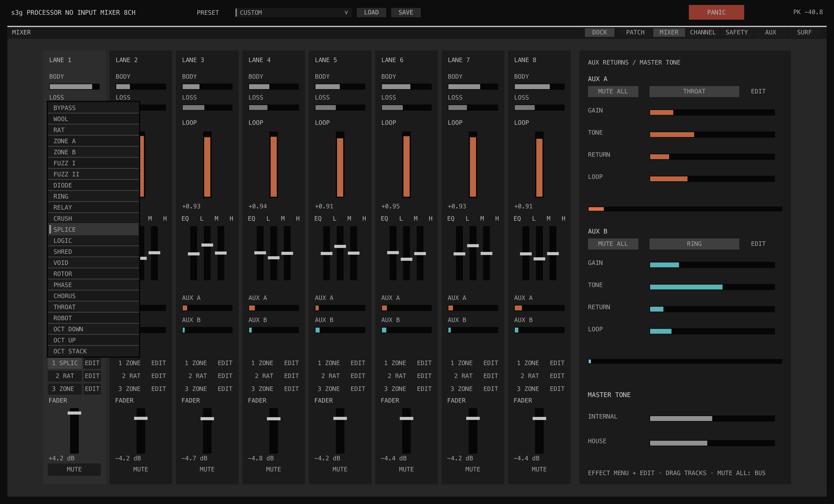Mute Lane 7

point(473,470)
